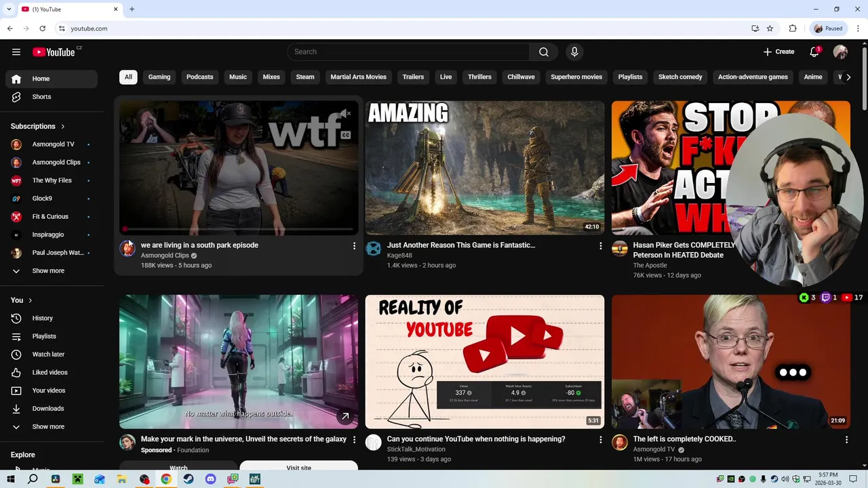Reload page with browser refresh button

42,28
